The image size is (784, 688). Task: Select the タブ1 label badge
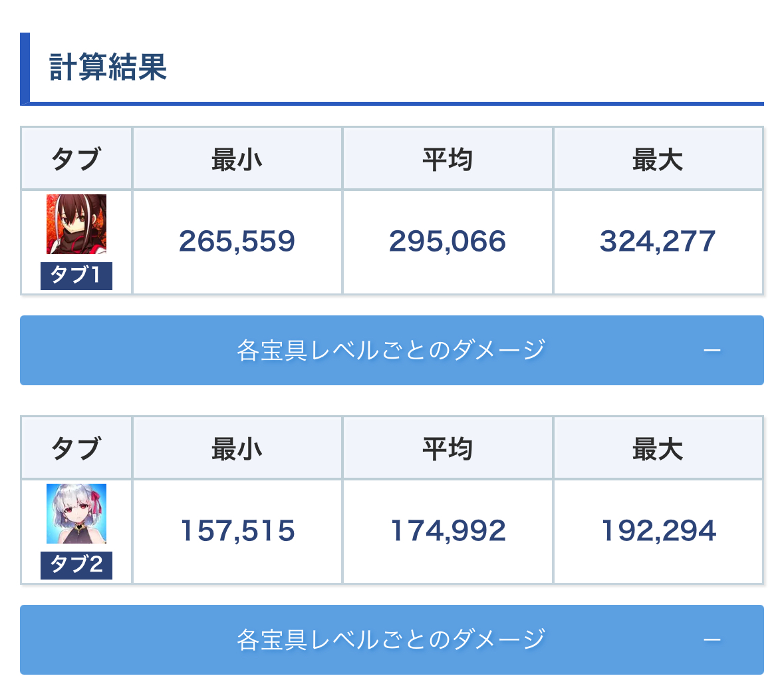[x=76, y=275]
